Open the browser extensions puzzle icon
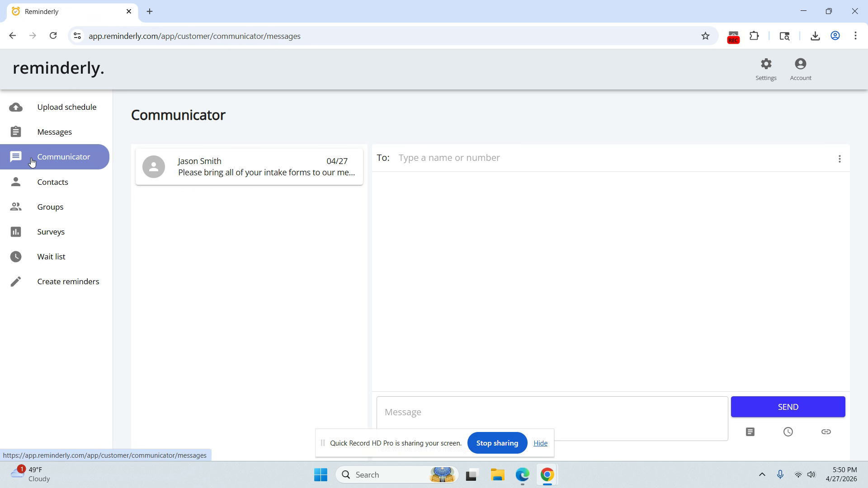Image resolution: width=868 pixels, height=488 pixels. pos(754,36)
